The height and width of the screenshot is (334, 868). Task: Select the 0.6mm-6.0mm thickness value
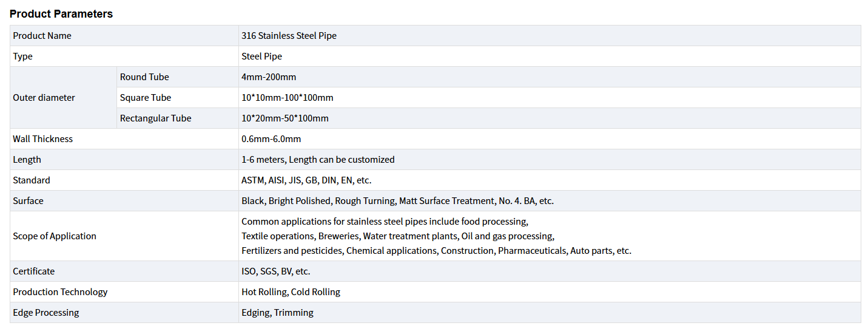271,139
